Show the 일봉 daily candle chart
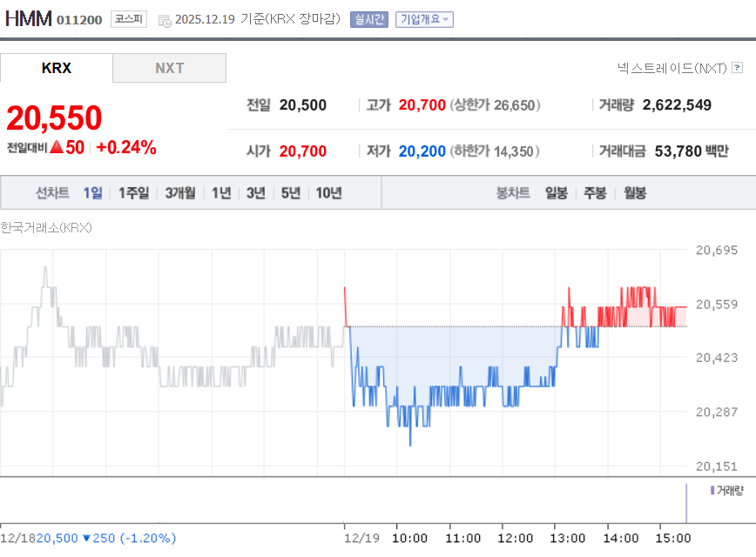Viewport: 756px width, 557px height. 557,192
